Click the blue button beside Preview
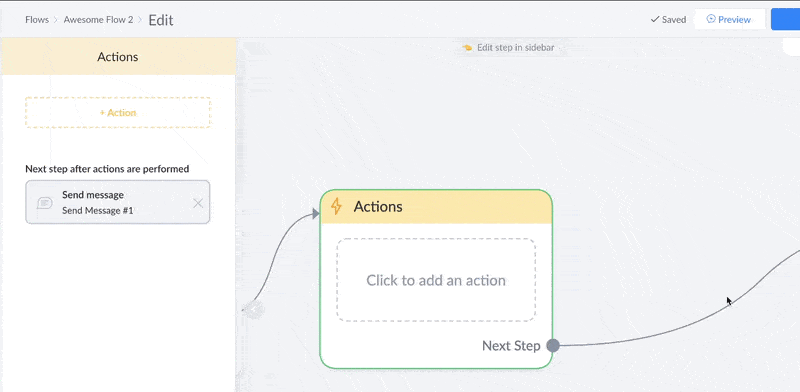Screen dimensions: 800x392 pos(785,19)
